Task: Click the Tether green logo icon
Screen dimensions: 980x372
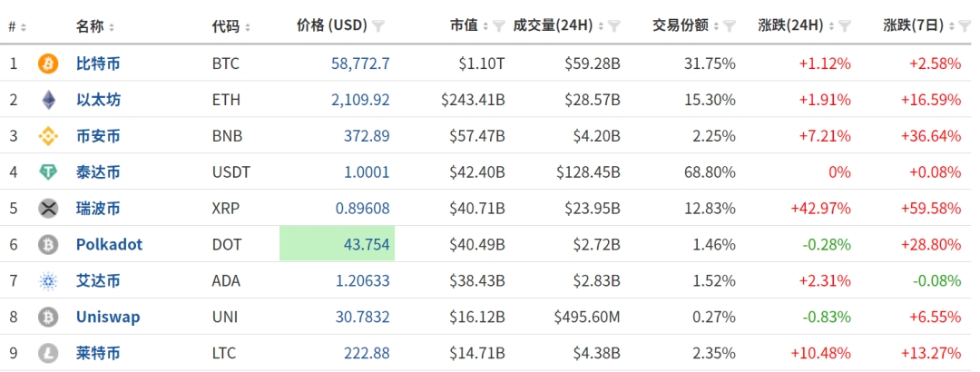Action: point(48,172)
